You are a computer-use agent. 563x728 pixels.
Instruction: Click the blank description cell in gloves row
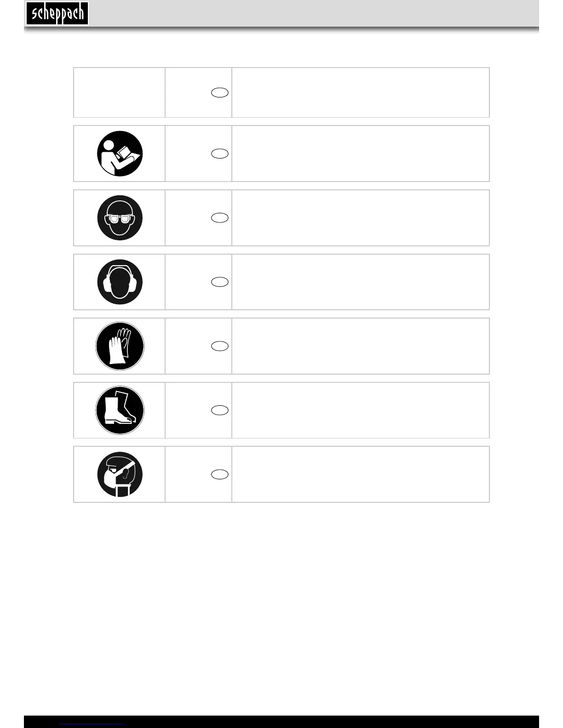[x=361, y=346]
